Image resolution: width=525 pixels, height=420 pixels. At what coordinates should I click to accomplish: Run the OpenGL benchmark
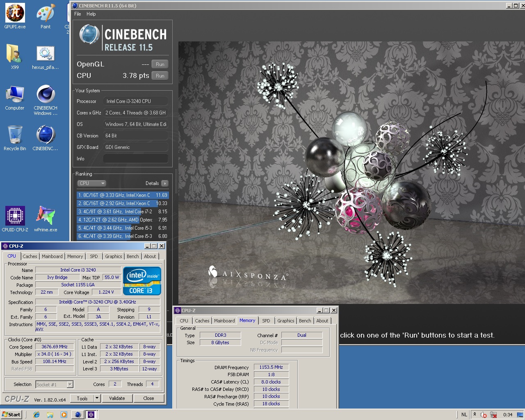point(160,64)
